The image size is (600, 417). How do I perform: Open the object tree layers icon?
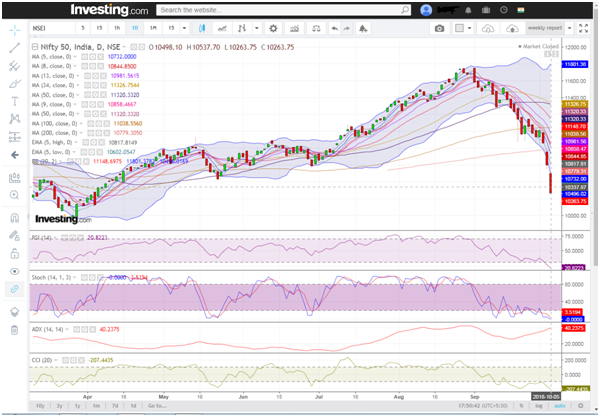pyautogui.click(x=15, y=312)
